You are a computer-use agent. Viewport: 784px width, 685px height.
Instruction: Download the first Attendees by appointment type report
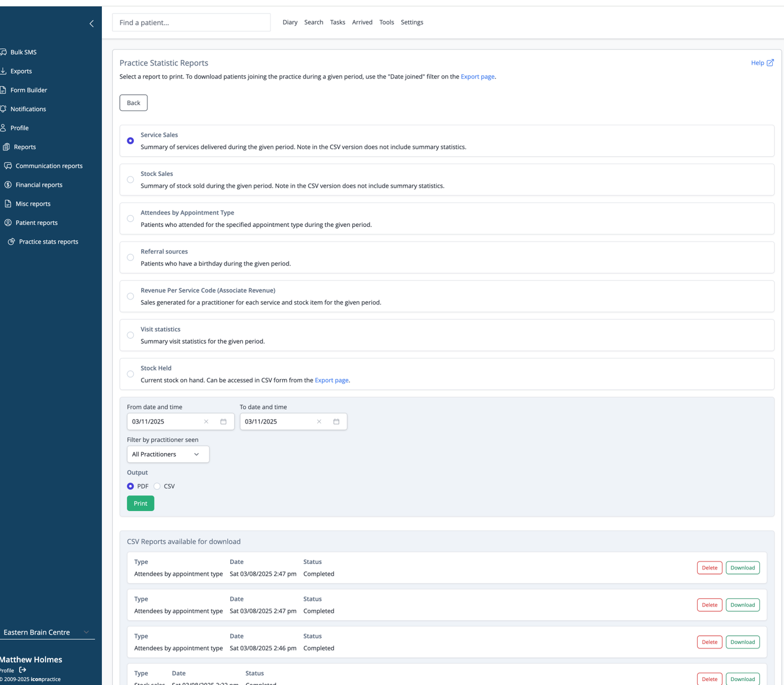click(x=743, y=568)
